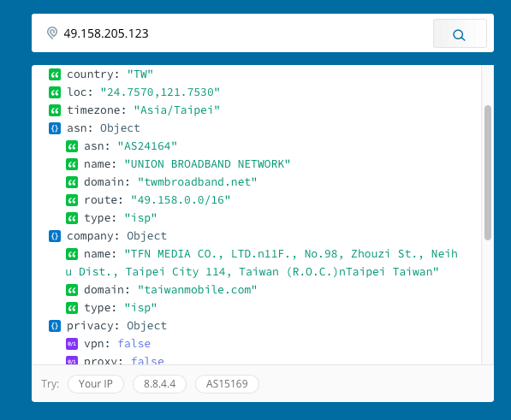
Task: Click the results panel vertical scrollbar
Action: (488, 173)
